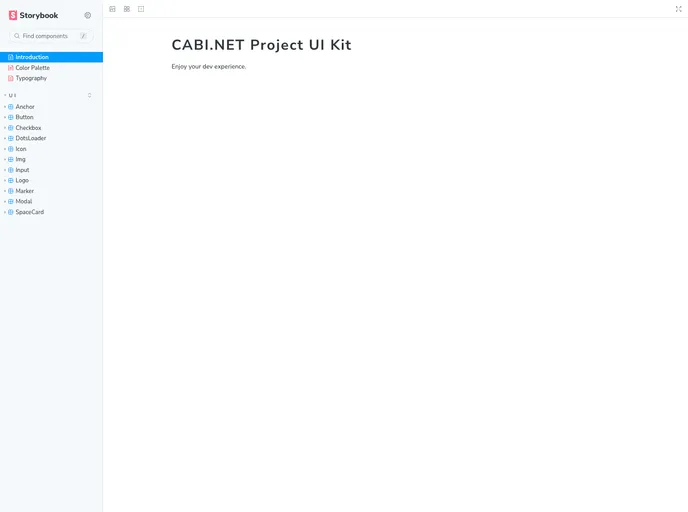Enter full screen mode
The image size is (688, 512).
coord(678,9)
